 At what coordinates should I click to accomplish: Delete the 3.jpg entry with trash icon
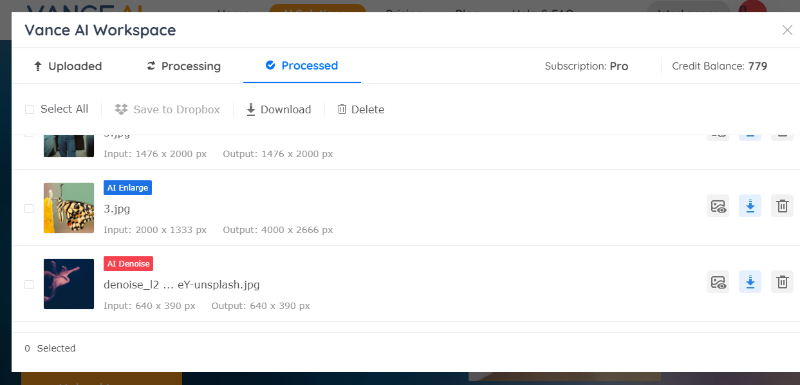coord(782,206)
